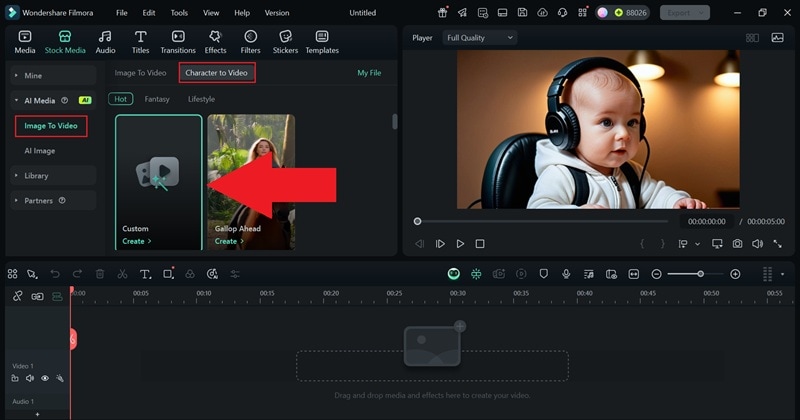Click the crop icon in timeline toolbar

tap(168, 274)
